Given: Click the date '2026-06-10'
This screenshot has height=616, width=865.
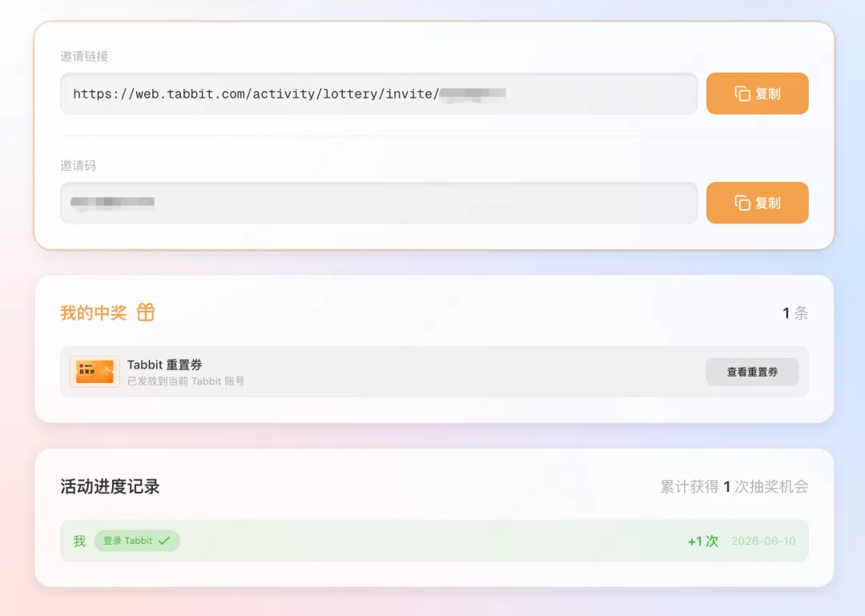Looking at the screenshot, I should 763,541.
